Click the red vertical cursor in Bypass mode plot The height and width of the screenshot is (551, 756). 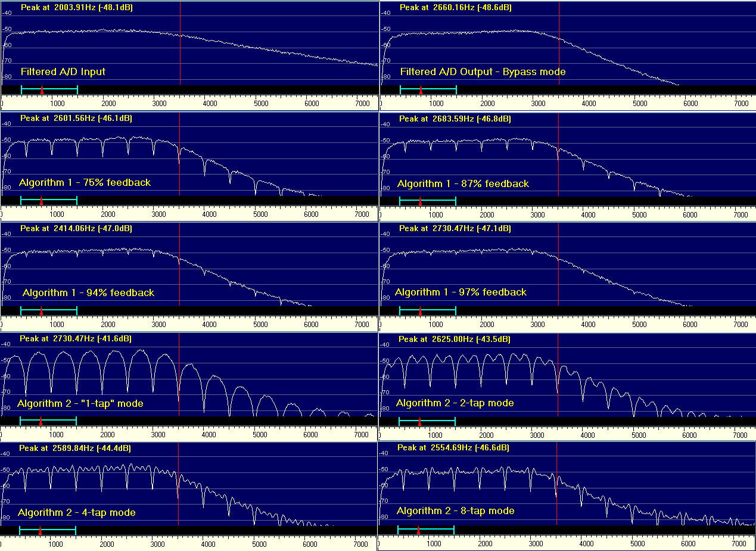pos(559,43)
